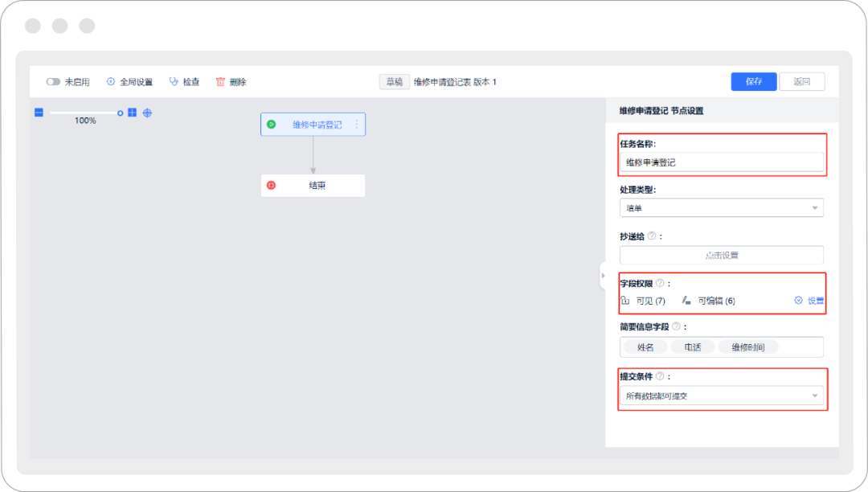Image resolution: width=868 pixels, height=492 pixels.
Task: Click the 任务名称 text field
Action: point(721,162)
